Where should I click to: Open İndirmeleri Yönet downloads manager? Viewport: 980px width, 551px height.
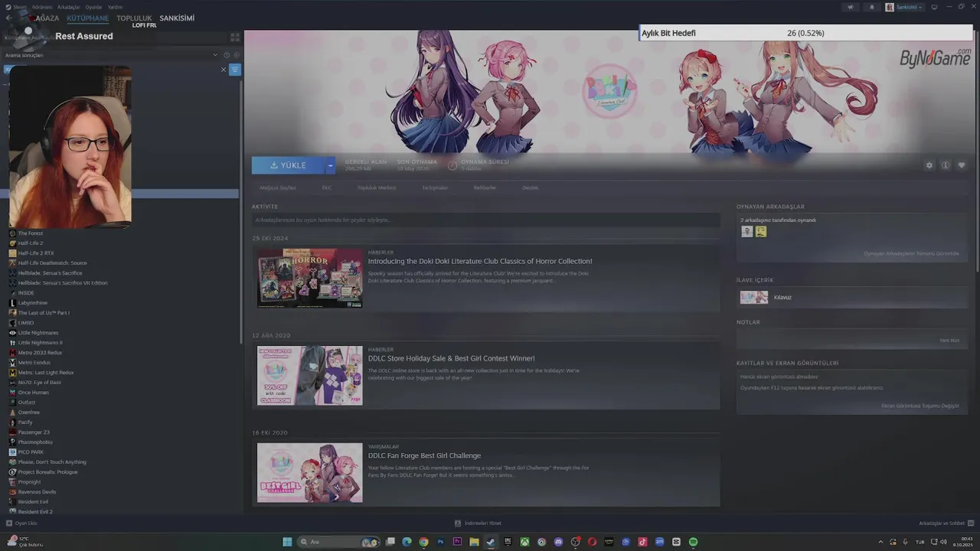[x=479, y=523]
